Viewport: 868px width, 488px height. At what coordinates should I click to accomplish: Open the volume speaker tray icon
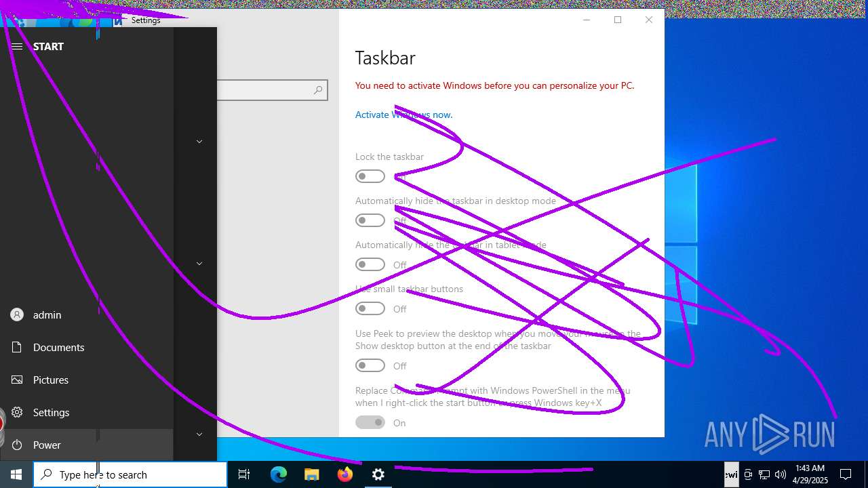coord(781,474)
